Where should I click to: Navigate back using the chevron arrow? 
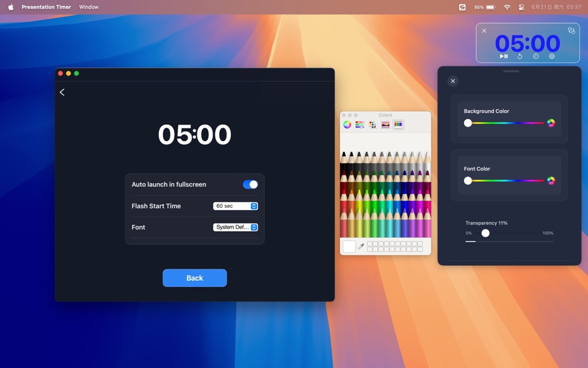pos(62,92)
